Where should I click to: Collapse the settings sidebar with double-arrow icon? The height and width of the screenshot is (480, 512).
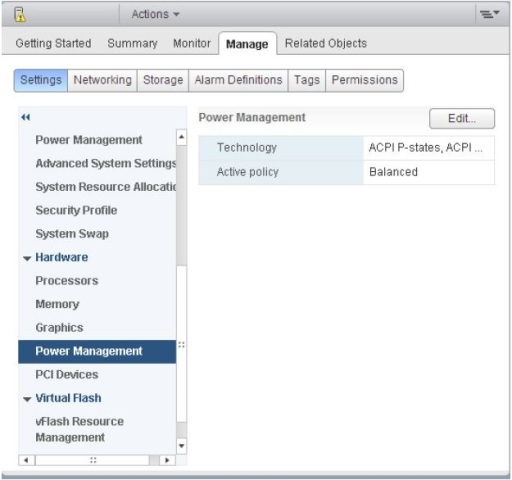[26, 117]
